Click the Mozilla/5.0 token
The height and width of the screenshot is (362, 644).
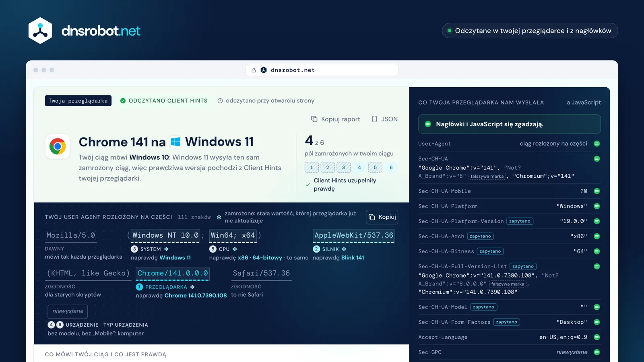(71, 235)
